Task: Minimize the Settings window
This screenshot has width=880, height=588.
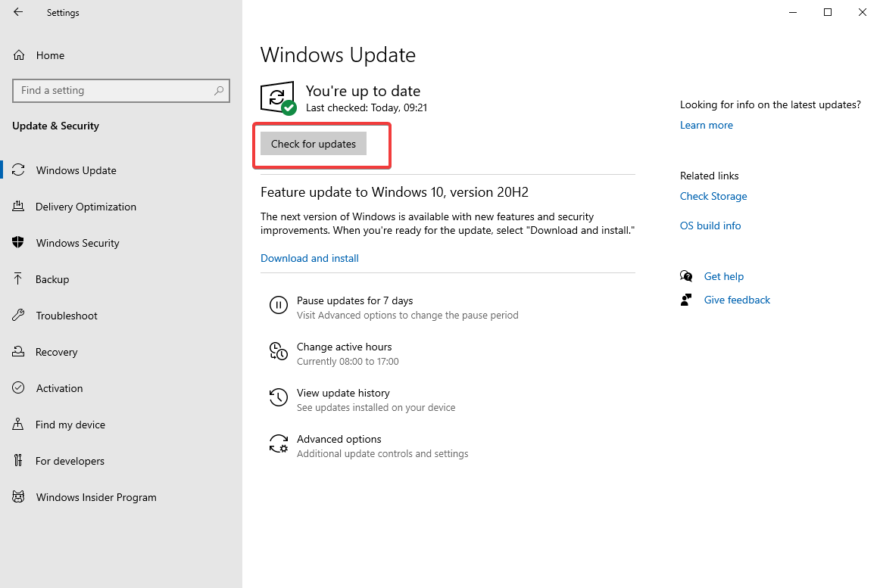Action: (x=792, y=12)
